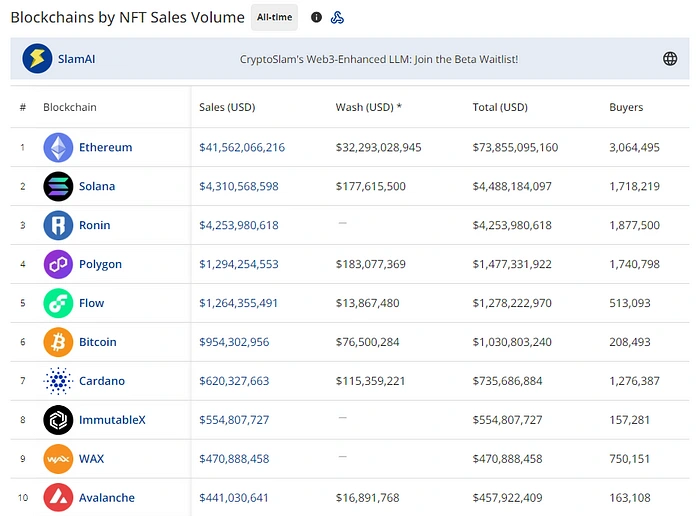Click the Solana logo icon
Screen dimensions: 700x516
(58, 187)
